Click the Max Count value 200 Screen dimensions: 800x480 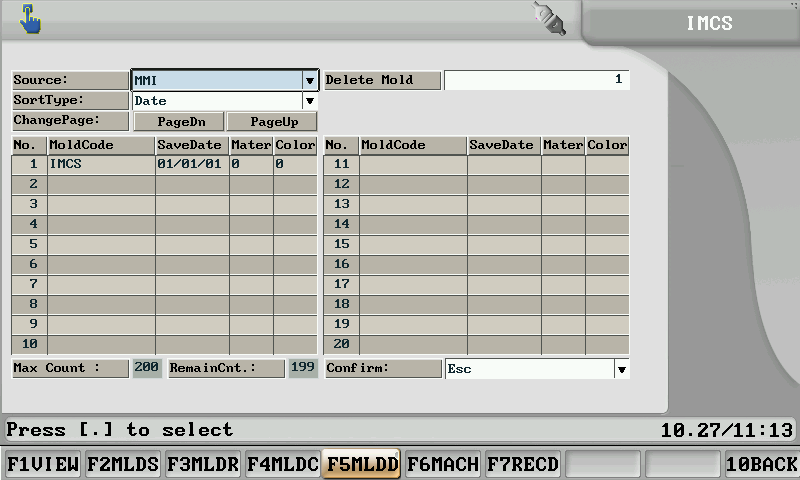click(x=147, y=368)
